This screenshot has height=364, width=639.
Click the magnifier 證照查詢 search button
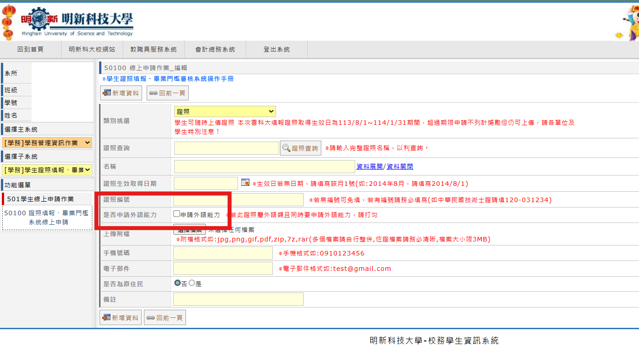pyautogui.click(x=300, y=148)
